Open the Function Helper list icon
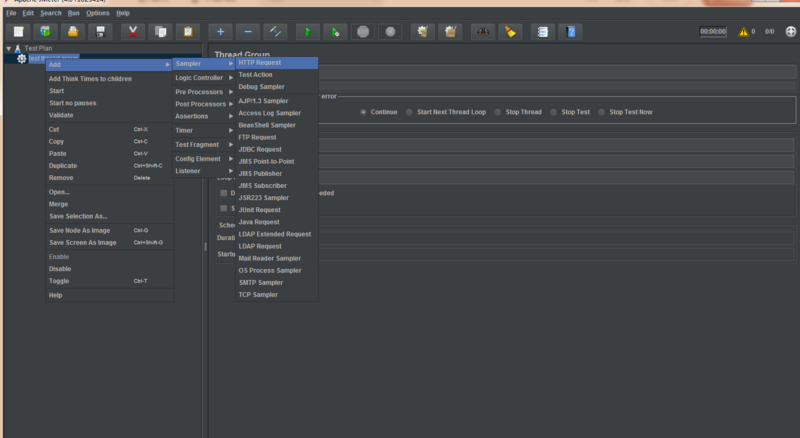 543,32
